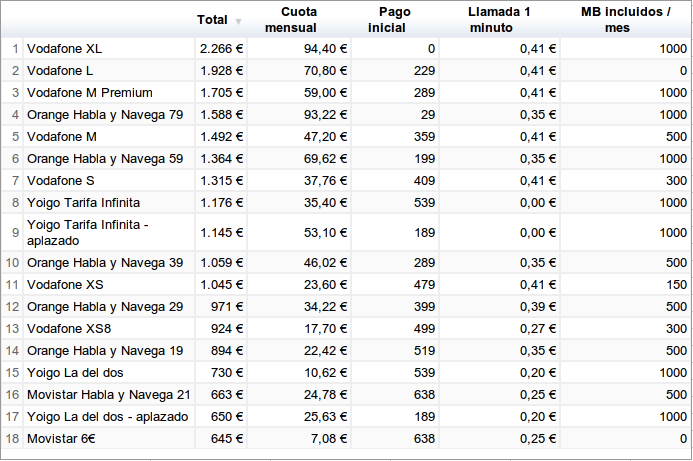Select Yoigo Tarifa Infinita plan name
Viewport: 693px width, 461px height.
pyautogui.click(x=84, y=203)
